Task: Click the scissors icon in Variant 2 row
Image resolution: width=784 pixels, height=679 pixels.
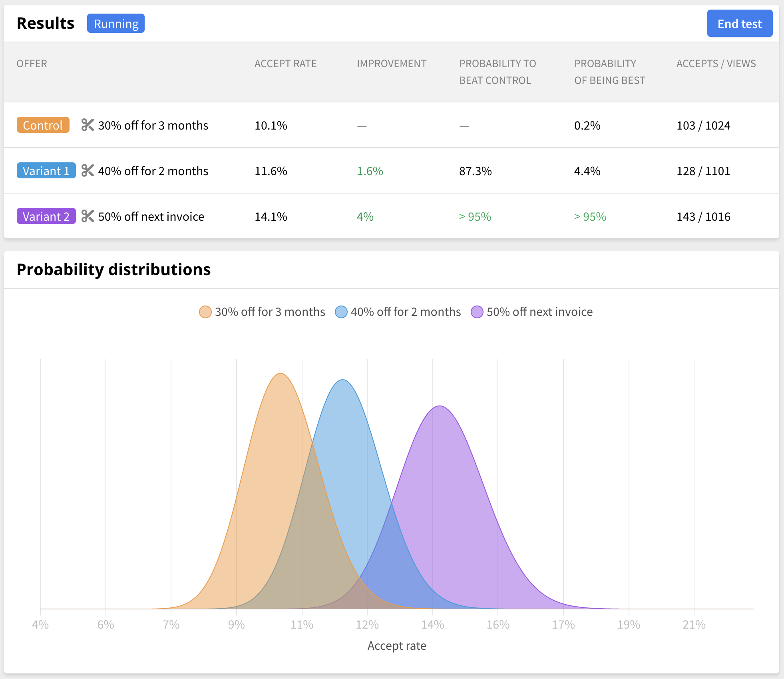Action: tap(88, 216)
